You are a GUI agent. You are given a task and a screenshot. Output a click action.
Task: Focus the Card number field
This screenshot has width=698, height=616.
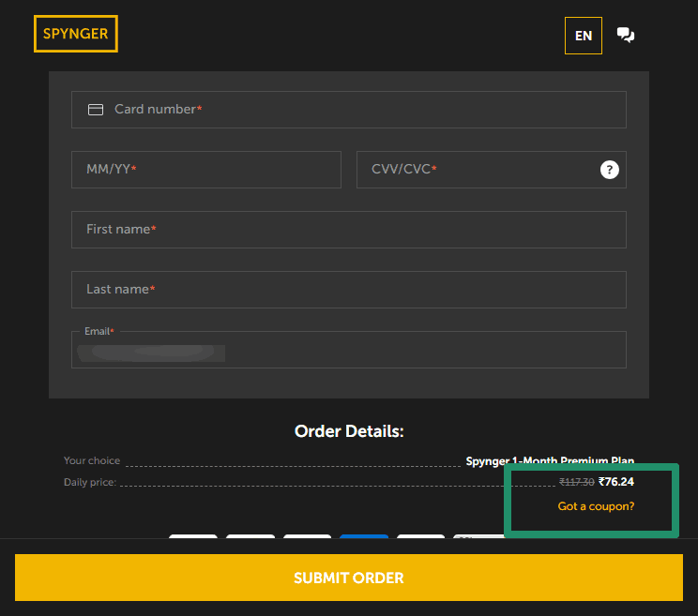point(349,110)
